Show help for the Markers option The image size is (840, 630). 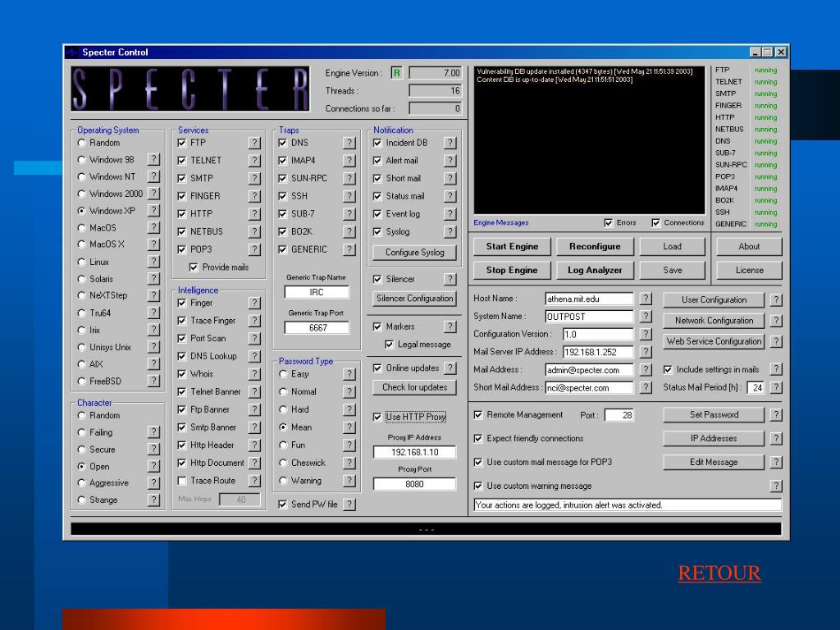coord(450,326)
